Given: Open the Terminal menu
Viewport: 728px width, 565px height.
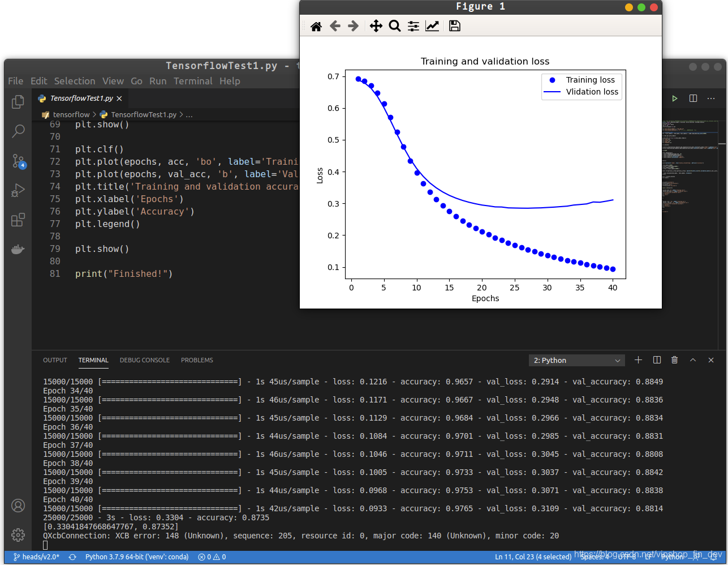Looking at the screenshot, I should (193, 81).
